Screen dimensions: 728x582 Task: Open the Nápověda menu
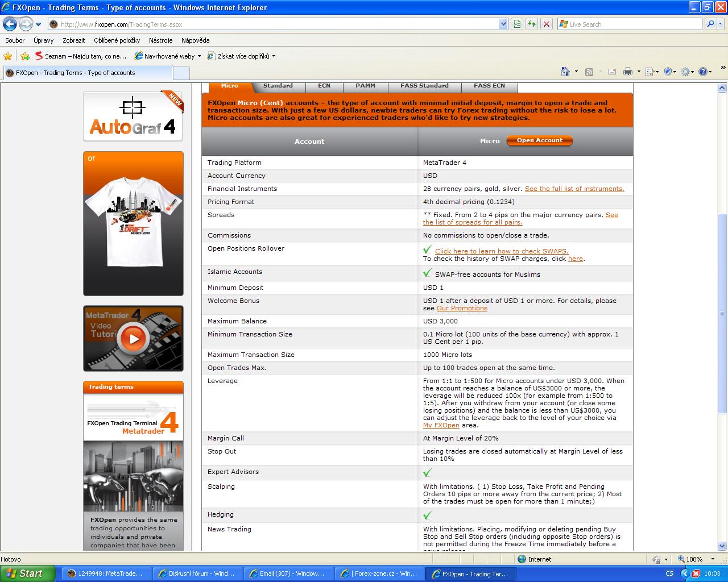click(x=195, y=40)
